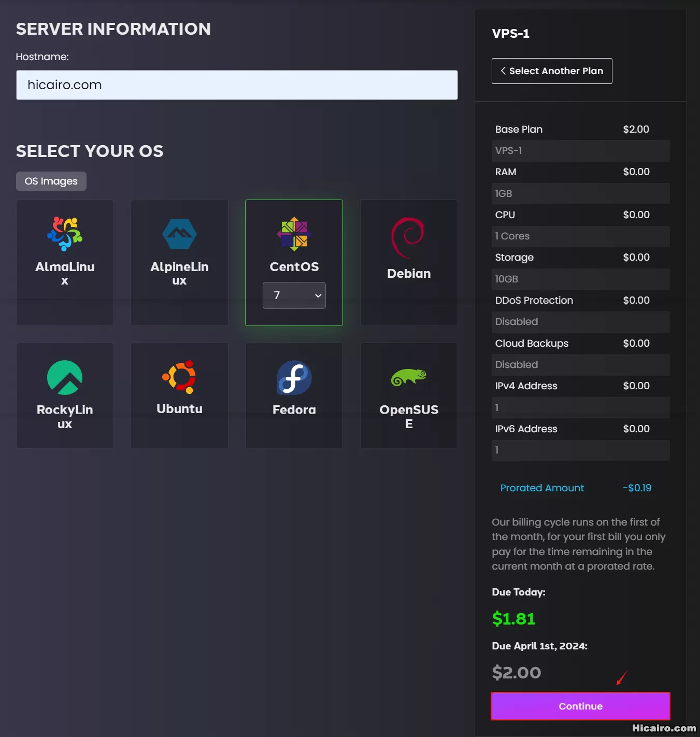The height and width of the screenshot is (737, 700).
Task: Select the Fedora blue logo
Action: [x=294, y=377]
